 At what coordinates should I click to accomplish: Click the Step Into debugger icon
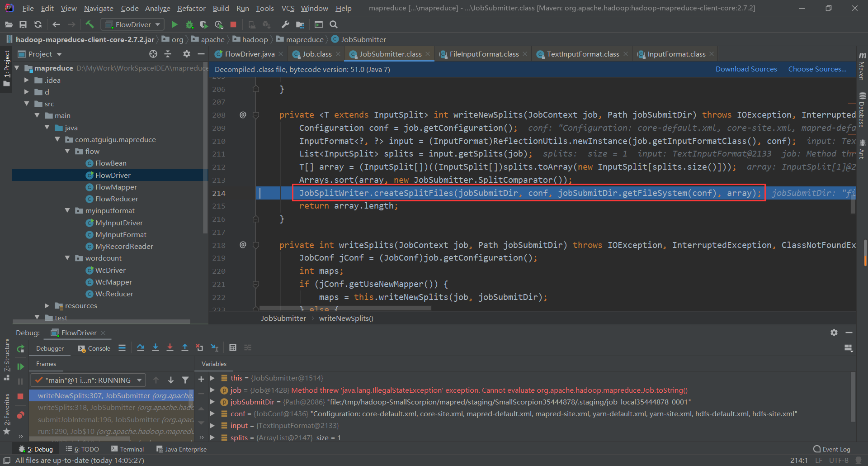pyautogui.click(x=156, y=347)
